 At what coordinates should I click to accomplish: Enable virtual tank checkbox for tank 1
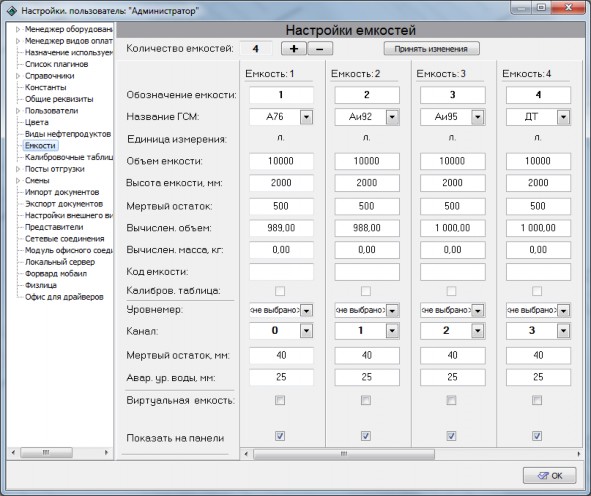coord(280,400)
